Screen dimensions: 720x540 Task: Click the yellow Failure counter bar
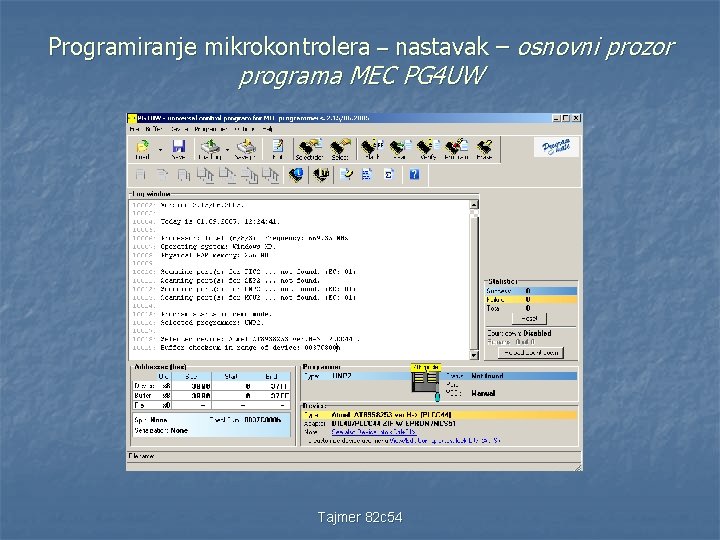531,300
